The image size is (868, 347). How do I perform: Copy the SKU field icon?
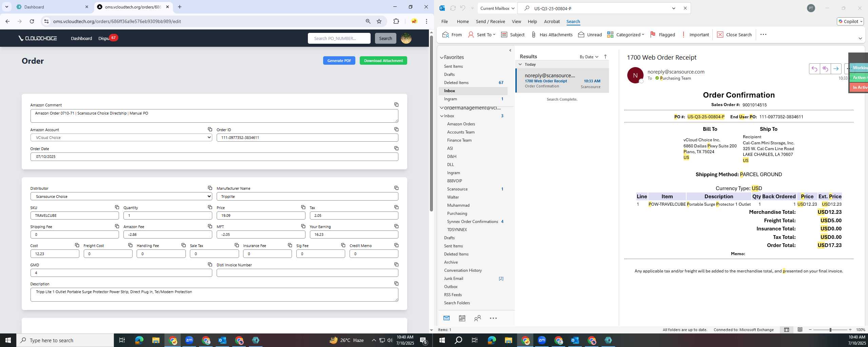(117, 207)
